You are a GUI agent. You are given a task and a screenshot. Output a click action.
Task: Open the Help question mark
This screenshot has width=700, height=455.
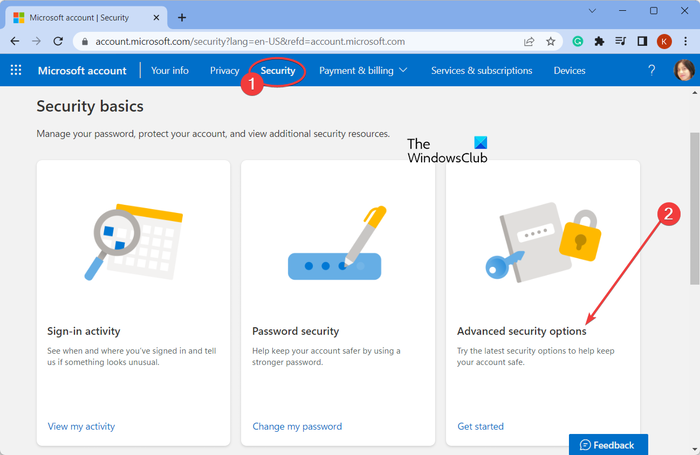coord(652,70)
